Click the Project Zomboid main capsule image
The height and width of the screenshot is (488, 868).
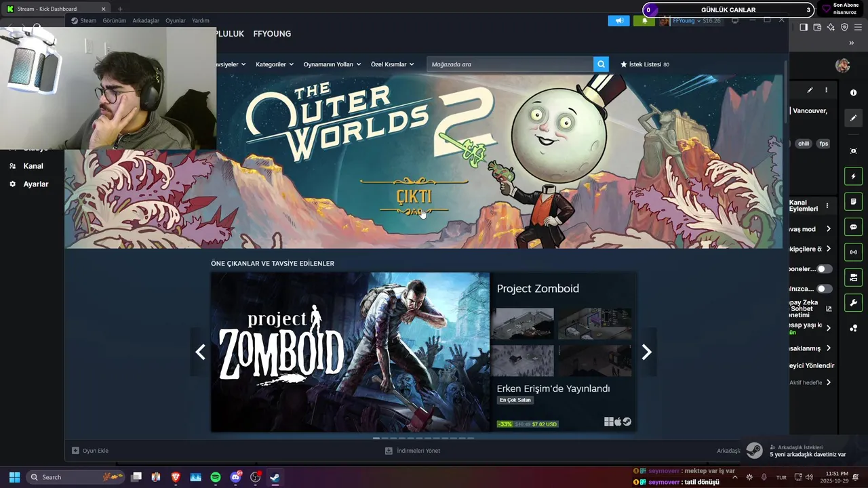pyautogui.click(x=350, y=352)
